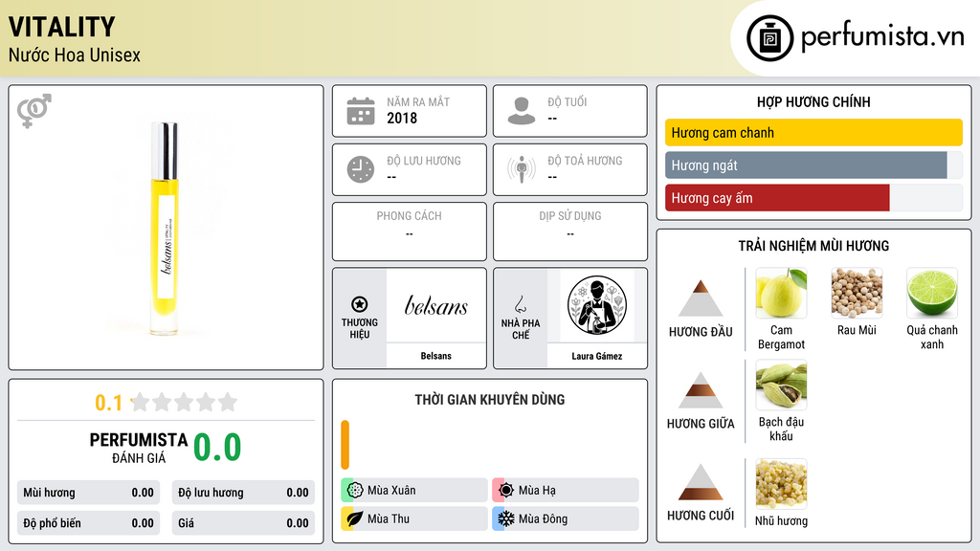Click the Perfumista đánh giá label
This screenshot has height=551, width=980.
point(138,448)
